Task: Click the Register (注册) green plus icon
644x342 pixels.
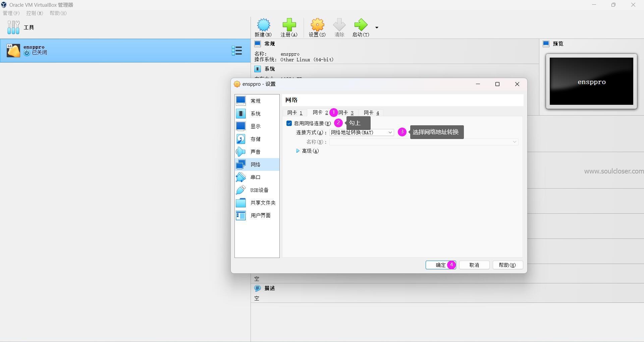Action: pos(289,25)
